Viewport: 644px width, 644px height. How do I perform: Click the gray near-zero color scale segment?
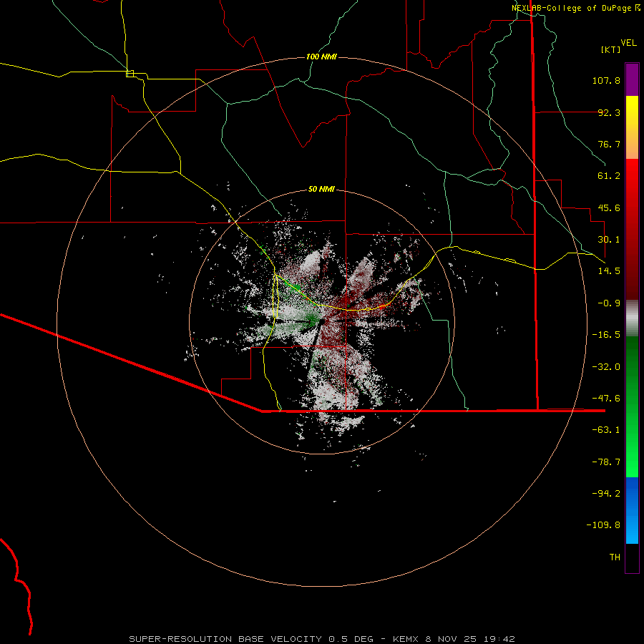632,318
